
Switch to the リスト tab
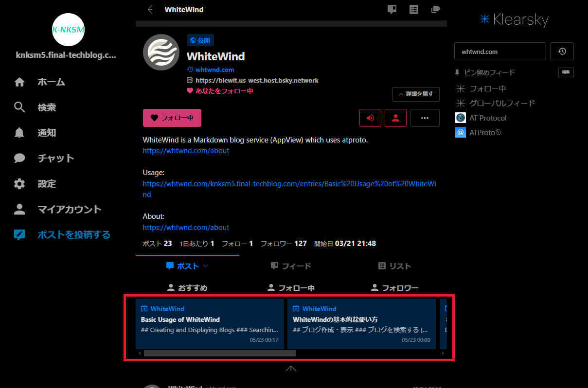tap(394, 266)
